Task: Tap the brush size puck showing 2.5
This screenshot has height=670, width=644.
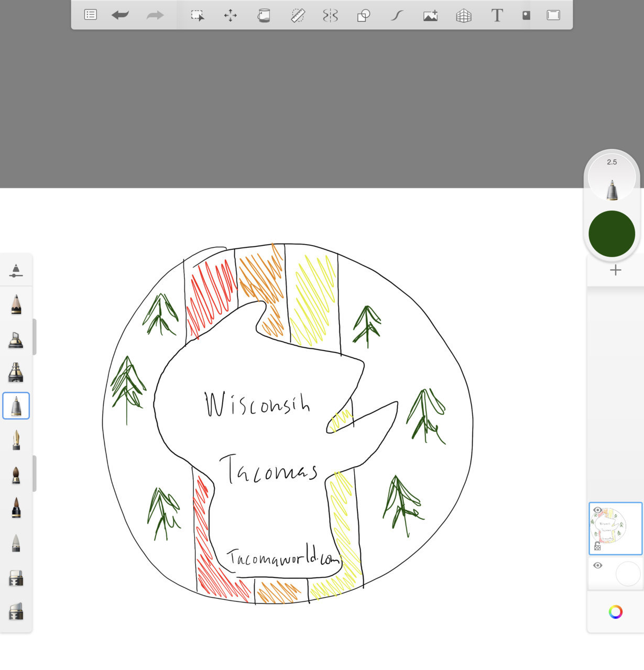Action: point(612,178)
